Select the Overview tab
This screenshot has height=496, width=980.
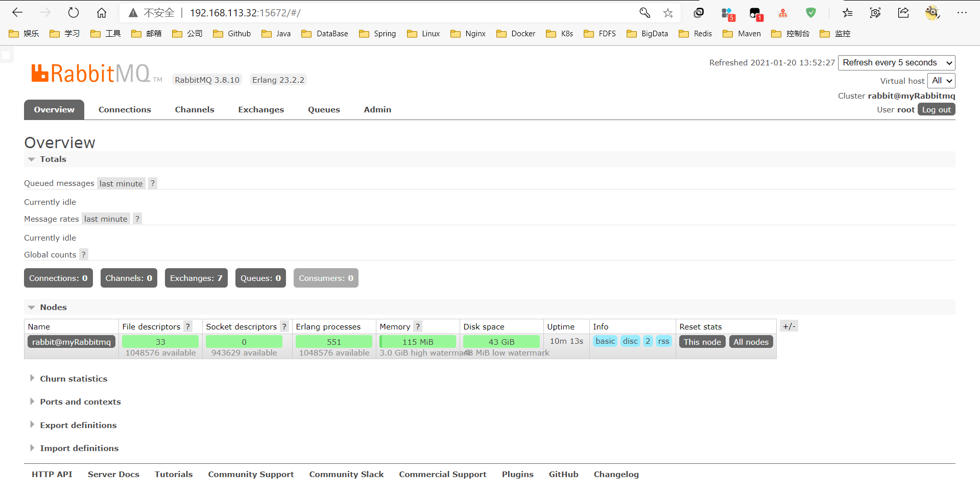[54, 110]
